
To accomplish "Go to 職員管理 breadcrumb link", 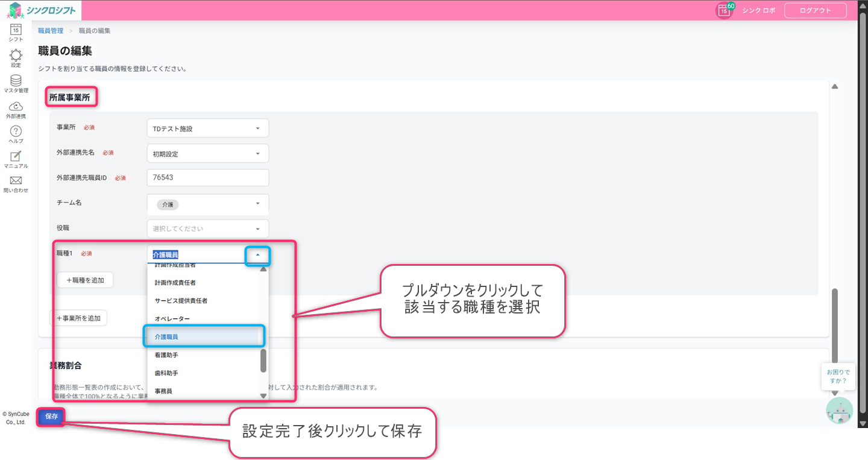I will pyautogui.click(x=51, y=31).
